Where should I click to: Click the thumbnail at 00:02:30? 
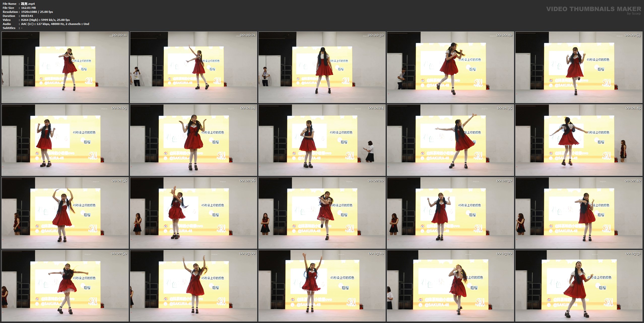[x=450, y=213]
